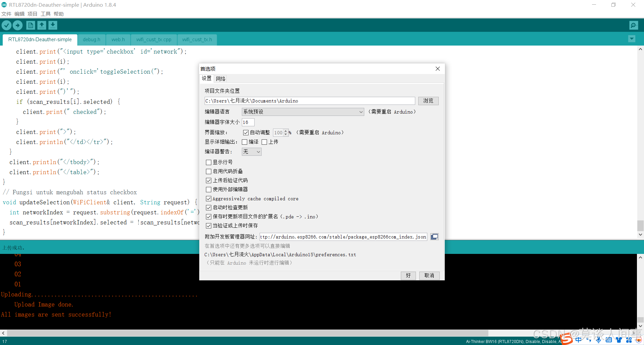Viewport: 644px width, 345px height.
Task: Click the console horizontal scrollbar thumb
Action: pos(248,333)
